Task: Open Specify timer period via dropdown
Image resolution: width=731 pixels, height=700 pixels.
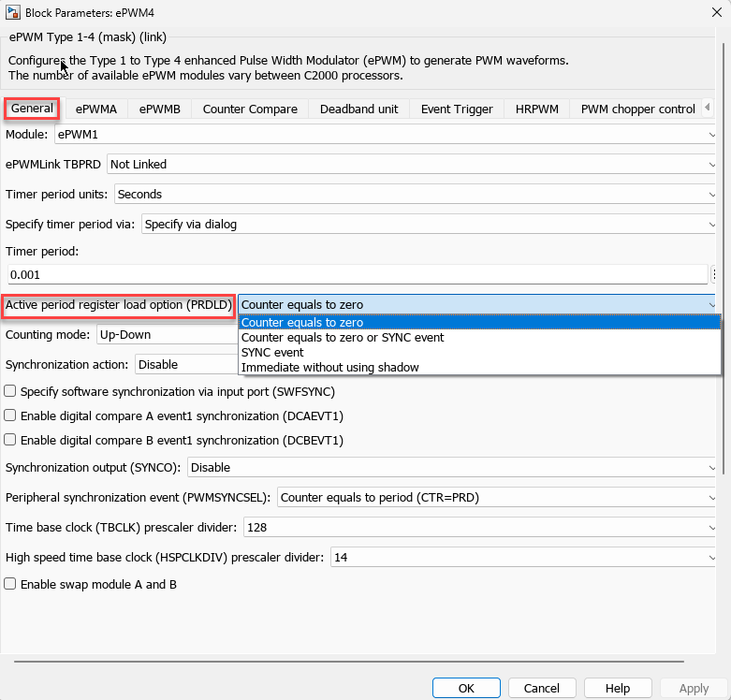Action: tap(429, 225)
